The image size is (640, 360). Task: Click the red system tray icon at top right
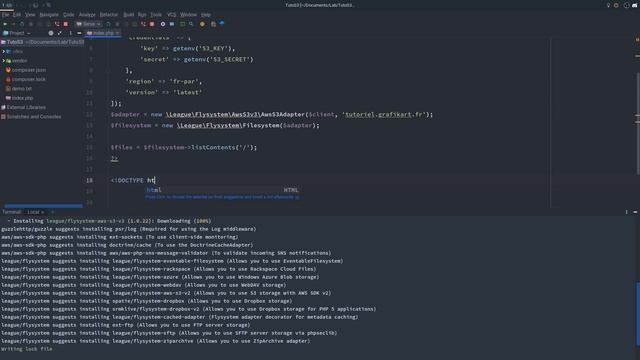pyautogui.click(x=616, y=5)
